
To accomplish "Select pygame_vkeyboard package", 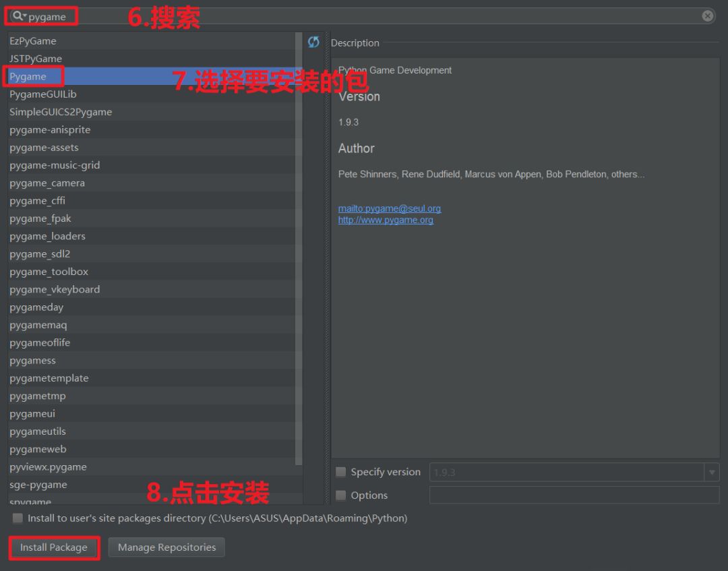I will coord(152,289).
